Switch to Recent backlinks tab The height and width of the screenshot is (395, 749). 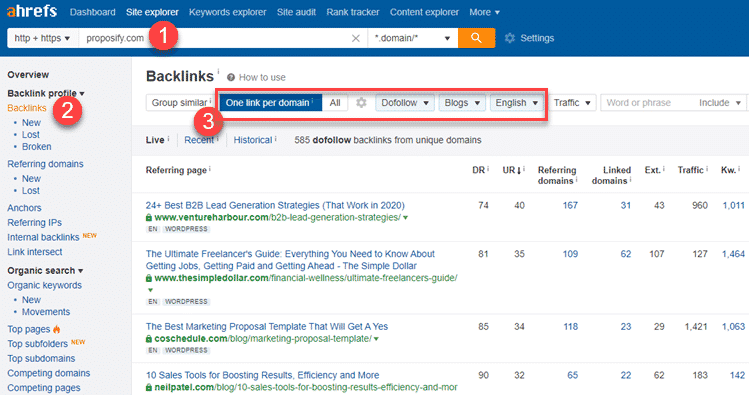(199, 140)
